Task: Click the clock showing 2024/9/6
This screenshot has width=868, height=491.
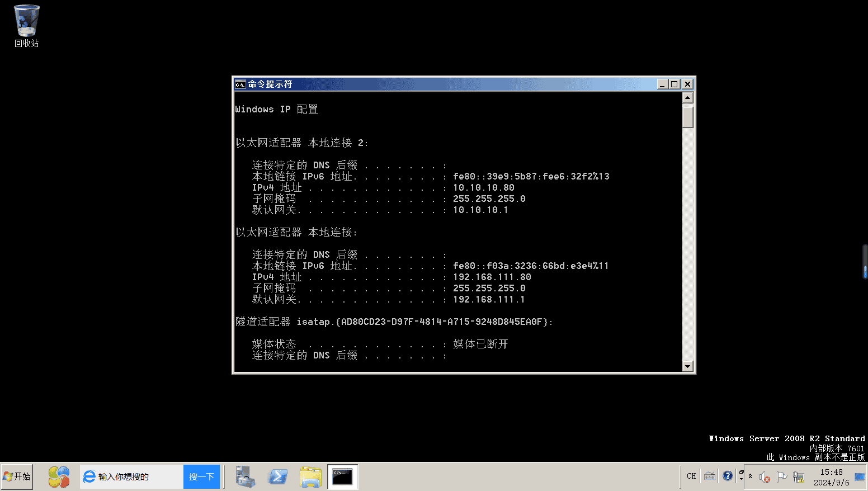Action: tap(832, 476)
